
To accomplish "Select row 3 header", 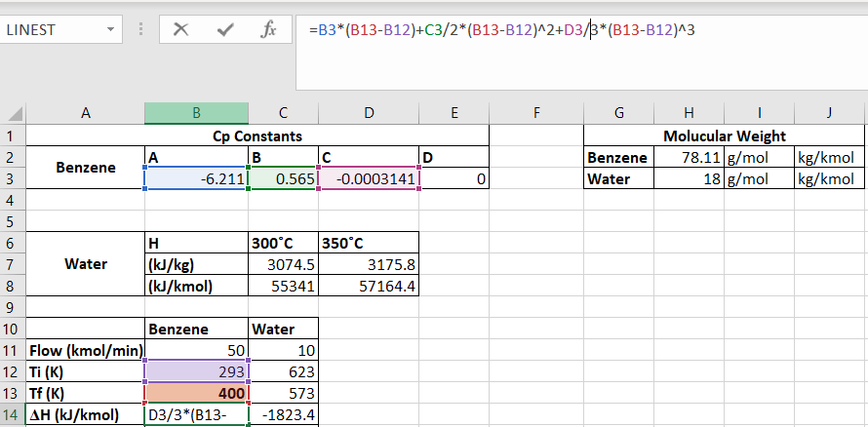I will (12, 178).
